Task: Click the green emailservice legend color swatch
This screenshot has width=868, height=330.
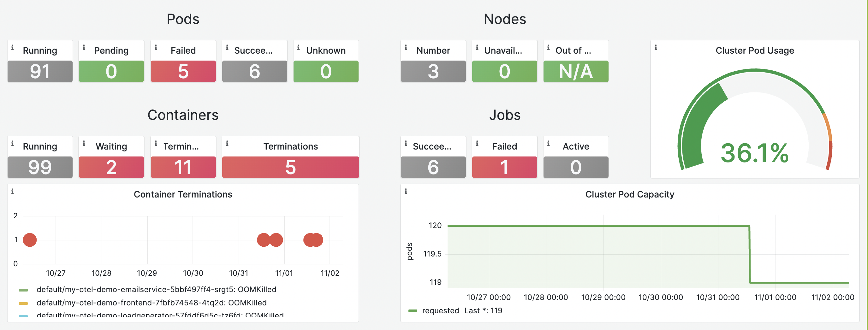Action: click(23, 290)
